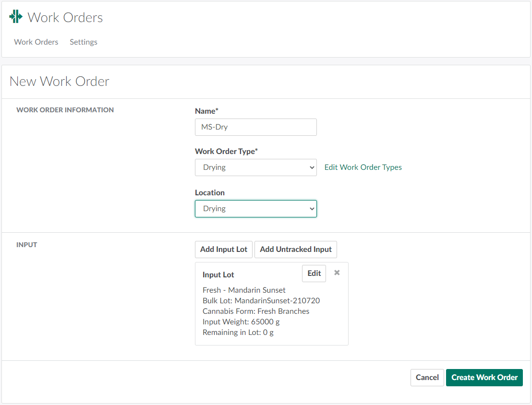Click the Add Untracked Input button

coord(296,250)
